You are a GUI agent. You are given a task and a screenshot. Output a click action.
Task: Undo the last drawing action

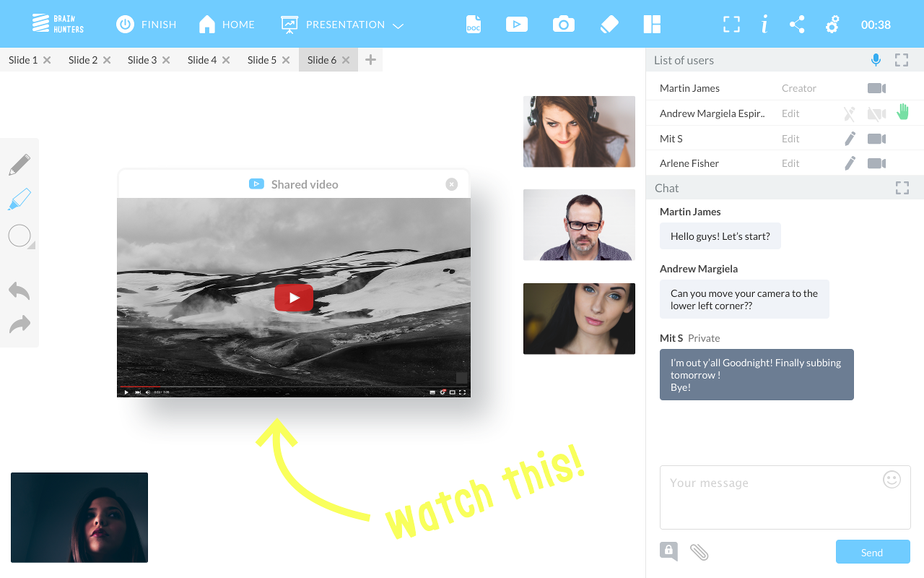19,290
